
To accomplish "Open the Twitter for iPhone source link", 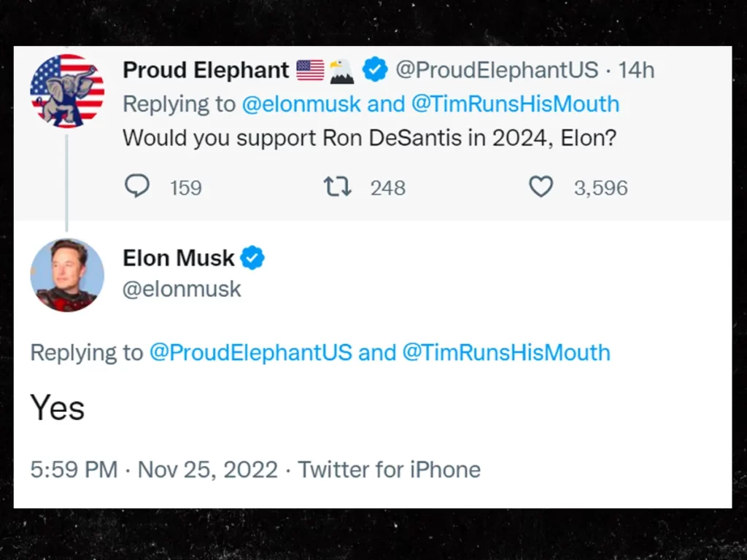I will tap(389, 470).
